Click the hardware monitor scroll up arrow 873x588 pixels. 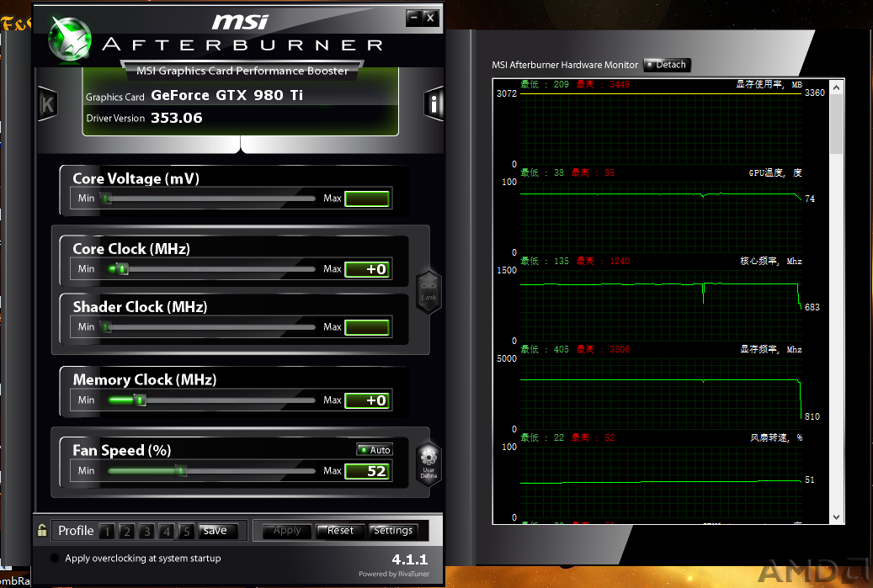pos(836,87)
